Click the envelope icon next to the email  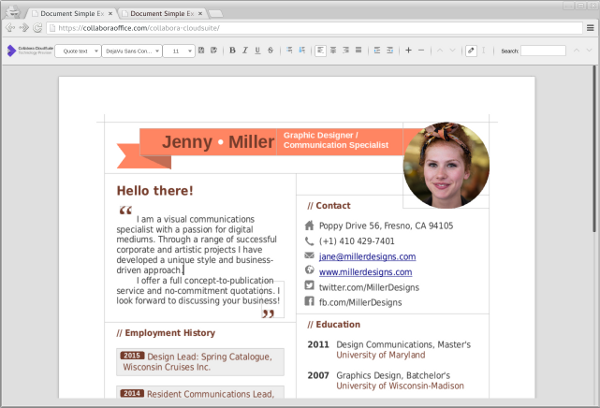(x=309, y=255)
